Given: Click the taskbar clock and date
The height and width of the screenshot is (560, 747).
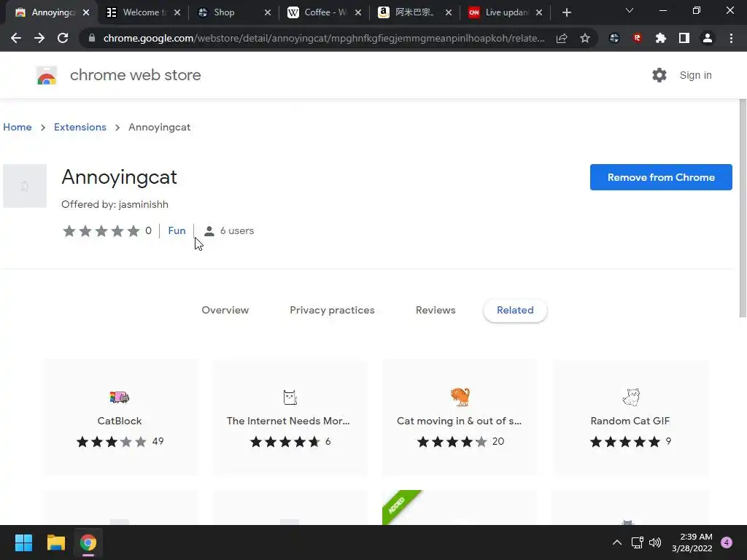Looking at the screenshot, I should click(692, 542).
